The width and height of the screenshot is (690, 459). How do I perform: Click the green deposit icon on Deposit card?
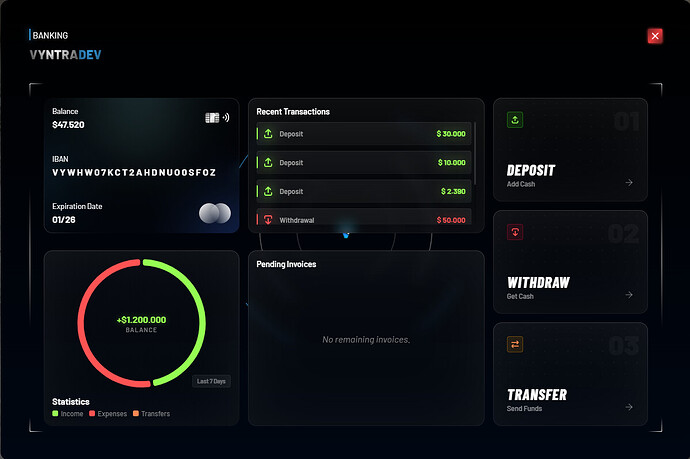[515, 120]
